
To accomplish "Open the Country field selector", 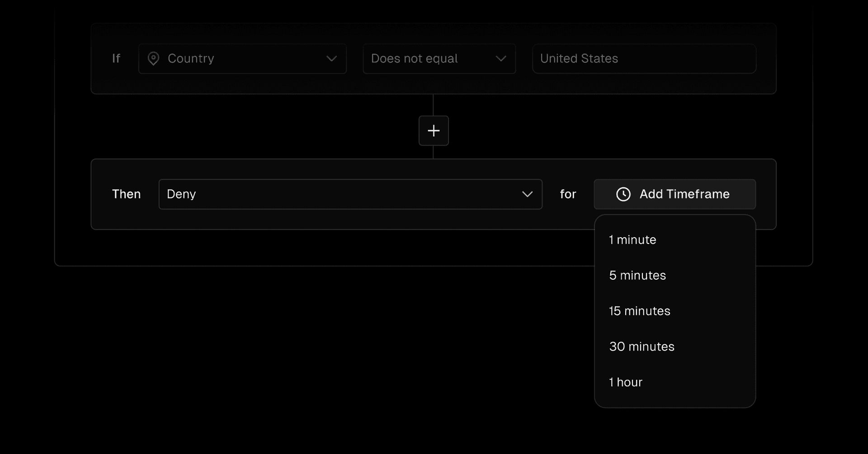I will point(242,59).
